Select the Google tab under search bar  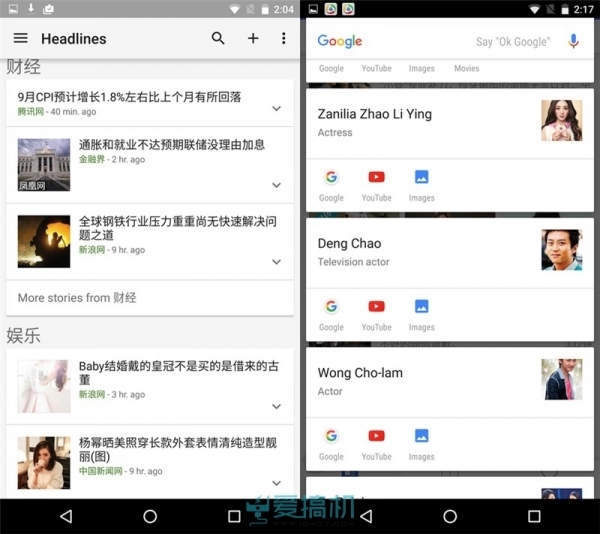click(x=331, y=68)
